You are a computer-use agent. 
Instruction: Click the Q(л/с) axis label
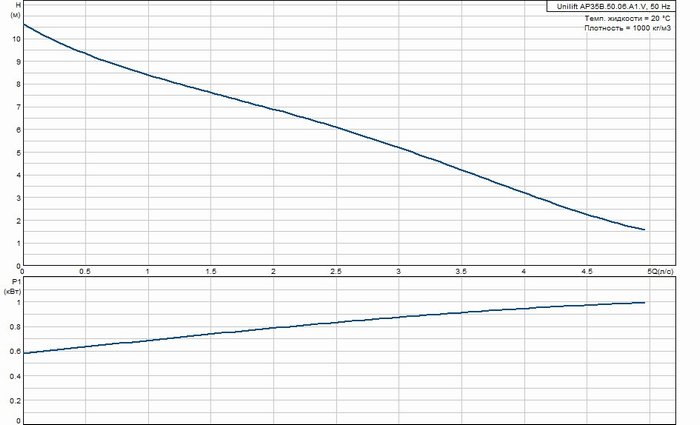click(x=662, y=271)
